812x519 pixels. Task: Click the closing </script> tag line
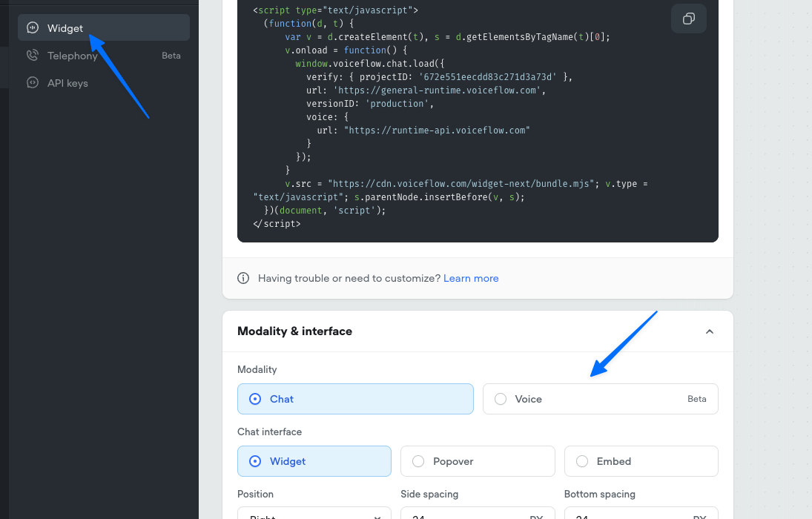click(277, 224)
